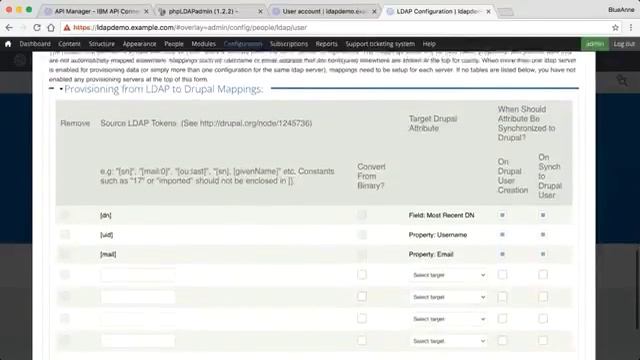This screenshot has width=640, height=360.
Task: Close the phpLDAPadmin tab
Action: tap(260, 11)
